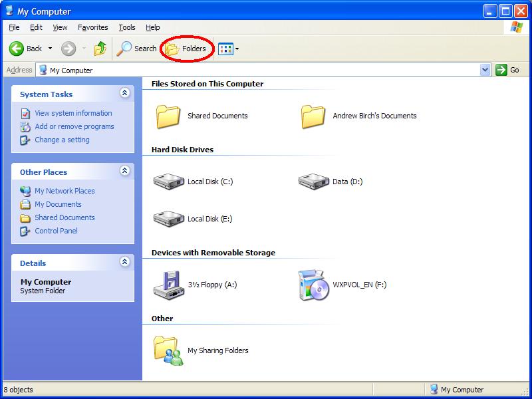Select the WXPVOL_EN (F:) CD icon
532x399 pixels.
[313, 285]
